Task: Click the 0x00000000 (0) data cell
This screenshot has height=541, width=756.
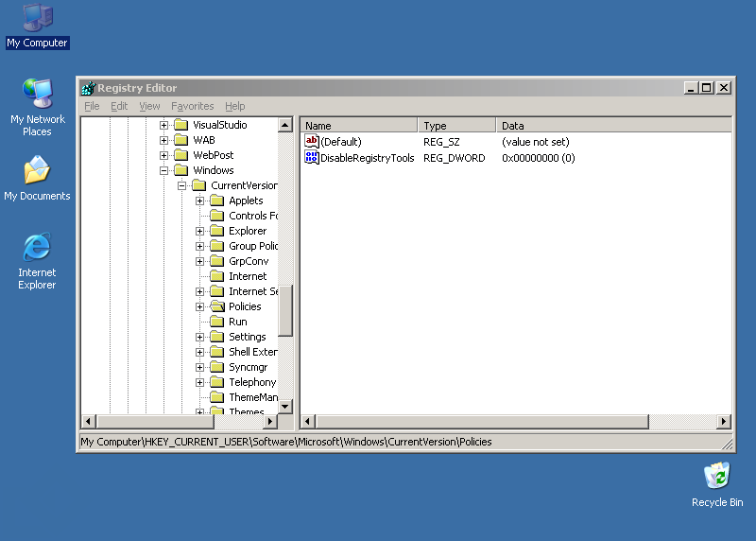Action: pyautogui.click(x=538, y=158)
